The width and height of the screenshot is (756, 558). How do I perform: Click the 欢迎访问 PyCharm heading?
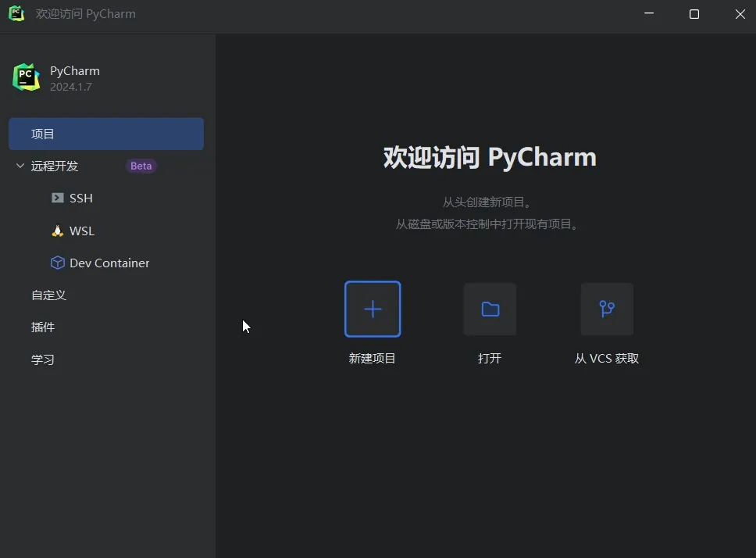click(490, 157)
